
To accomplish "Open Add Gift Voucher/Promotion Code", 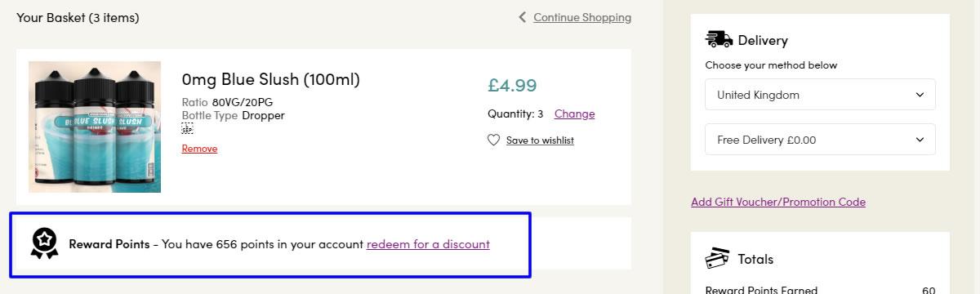I will click(x=778, y=202).
